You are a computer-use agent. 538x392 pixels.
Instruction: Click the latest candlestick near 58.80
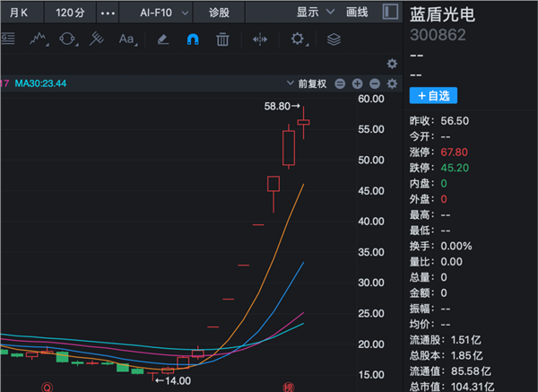(304, 122)
